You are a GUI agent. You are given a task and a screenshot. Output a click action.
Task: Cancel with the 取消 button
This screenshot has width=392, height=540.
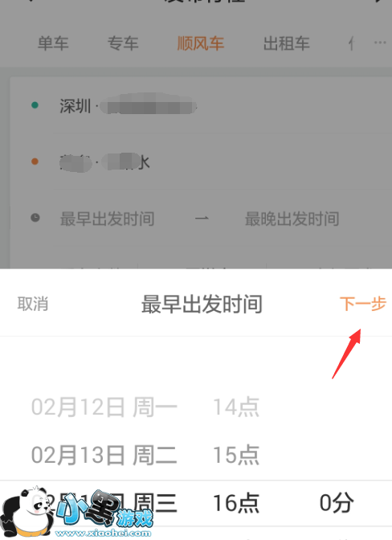pos(33,304)
